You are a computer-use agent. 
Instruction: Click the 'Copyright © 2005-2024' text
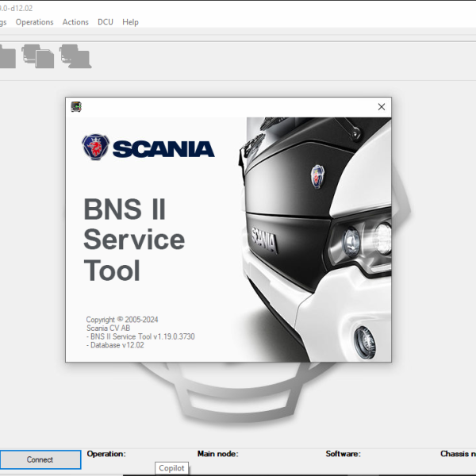point(122,320)
